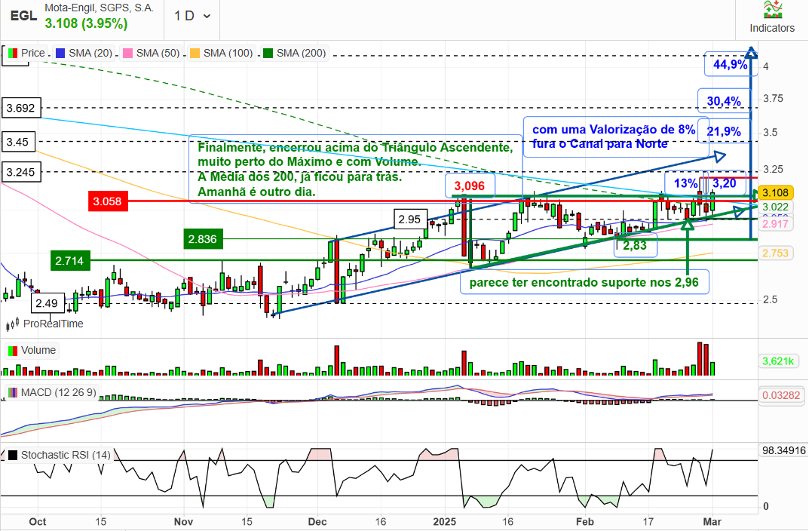The width and height of the screenshot is (812, 531).
Task: Click the orange 2.753 SMA value tag
Action: (x=775, y=253)
